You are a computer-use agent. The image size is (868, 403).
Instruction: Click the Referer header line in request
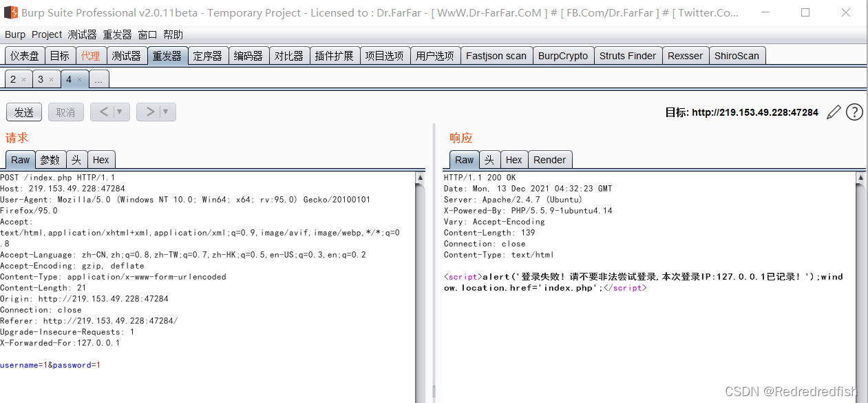(89, 321)
